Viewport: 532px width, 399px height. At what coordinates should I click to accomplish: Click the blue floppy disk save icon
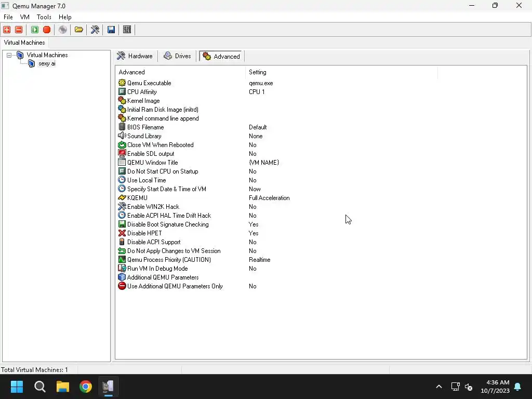coord(111,30)
